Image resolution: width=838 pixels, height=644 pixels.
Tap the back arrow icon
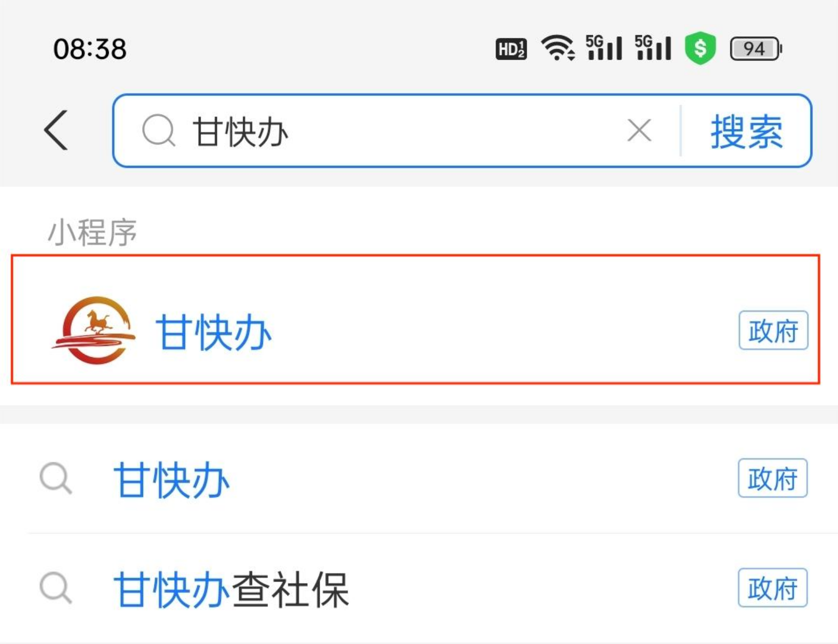tap(56, 130)
